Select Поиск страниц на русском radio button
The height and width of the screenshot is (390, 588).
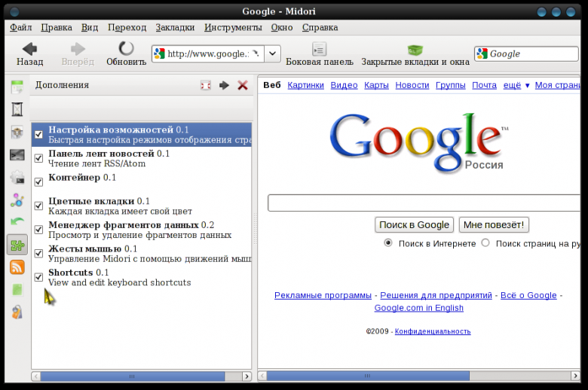click(485, 242)
